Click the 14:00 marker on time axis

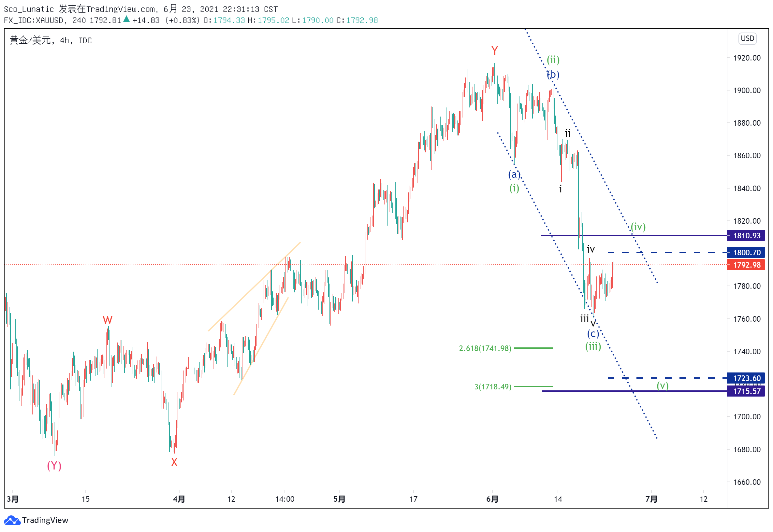(285, 499)
